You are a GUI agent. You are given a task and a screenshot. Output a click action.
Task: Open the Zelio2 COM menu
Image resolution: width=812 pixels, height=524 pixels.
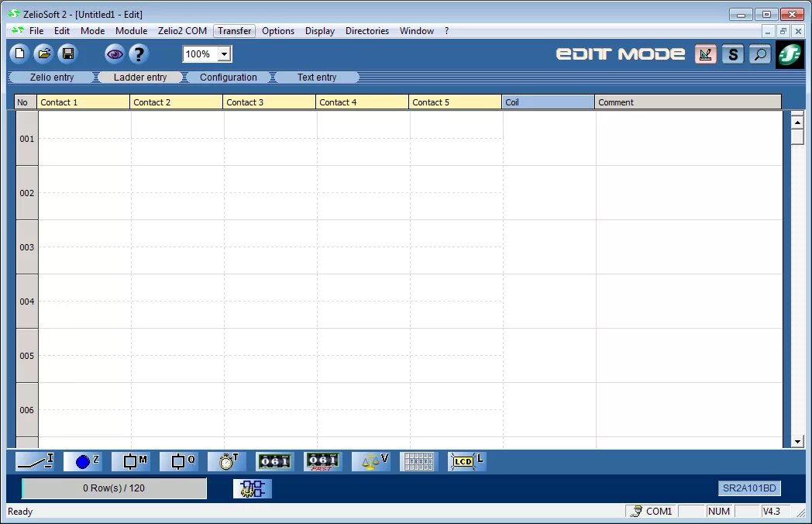coord(182,30)
